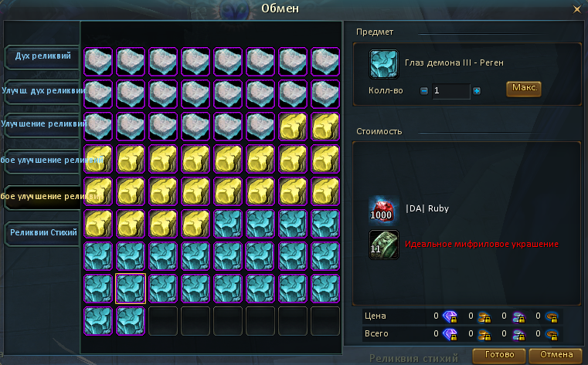Image resolution: width=588 pixels, height=365 pixels.
Task: Open the Улучшение реликвий tab
Action: coord(42,124)
